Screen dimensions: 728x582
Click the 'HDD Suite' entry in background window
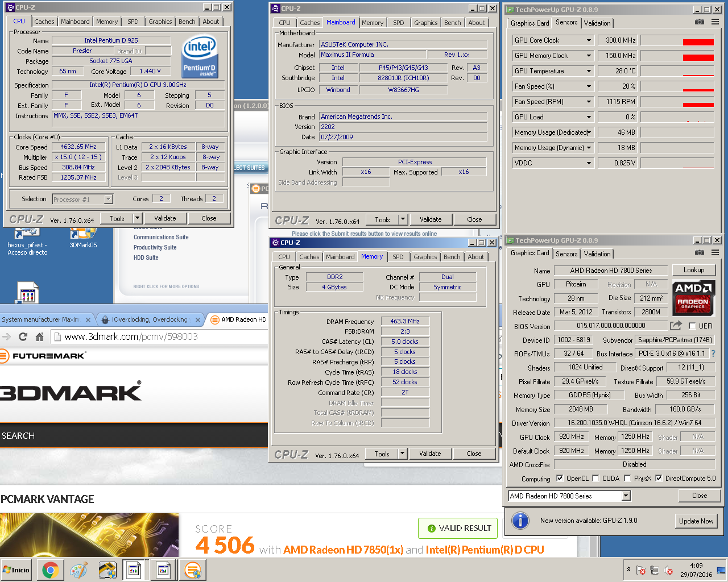pyautogui.click(x=146, y=258)
